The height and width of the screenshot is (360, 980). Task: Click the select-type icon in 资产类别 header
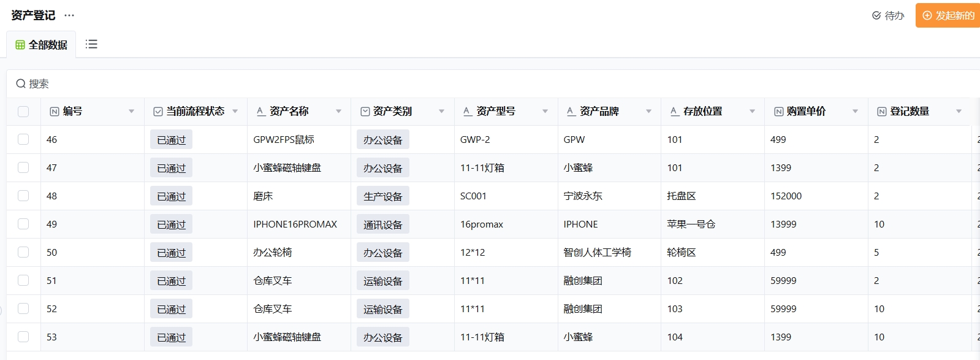[365, 112]
